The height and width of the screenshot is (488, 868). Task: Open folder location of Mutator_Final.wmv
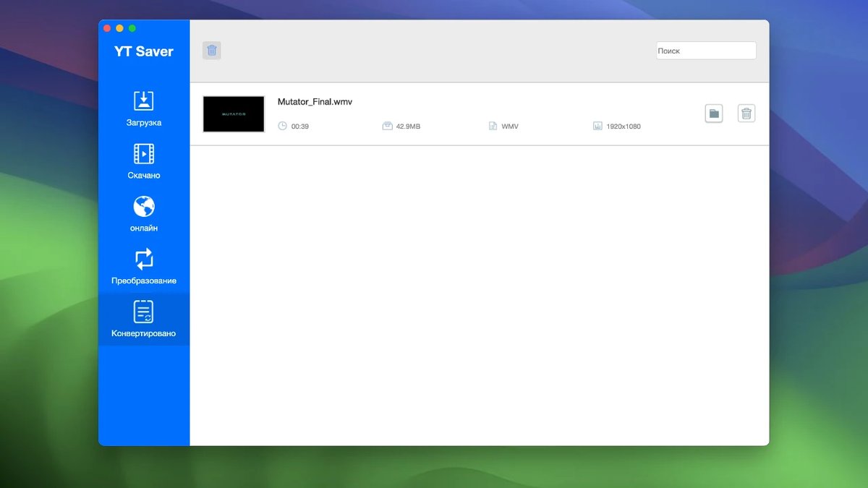[714, 114]
